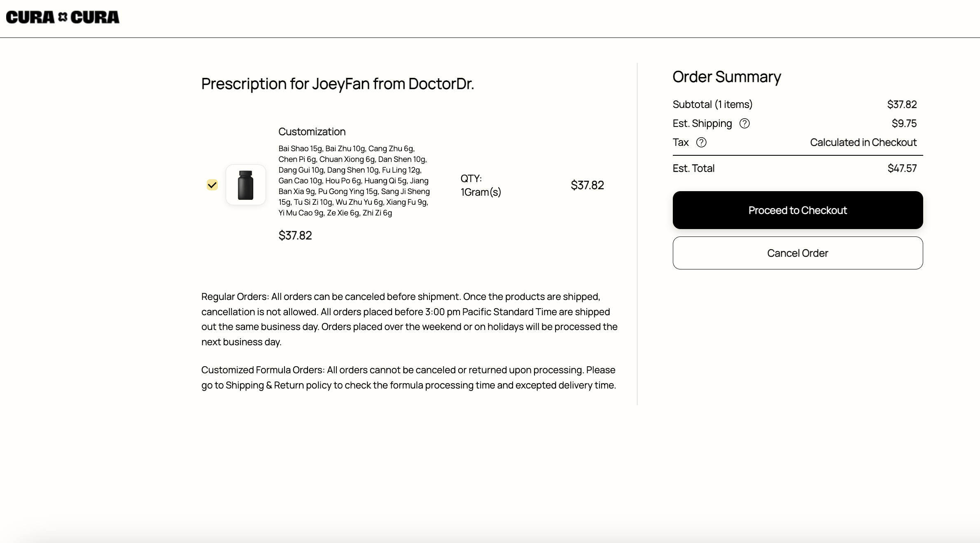Open the Tax help tooltip

tap(702, 143)
